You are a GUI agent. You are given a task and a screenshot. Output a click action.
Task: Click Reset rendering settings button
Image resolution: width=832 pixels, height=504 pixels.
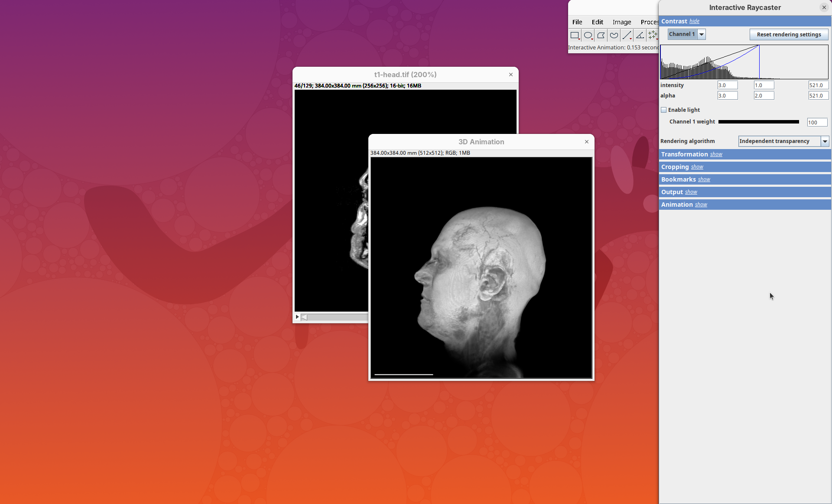click(789, 35)
